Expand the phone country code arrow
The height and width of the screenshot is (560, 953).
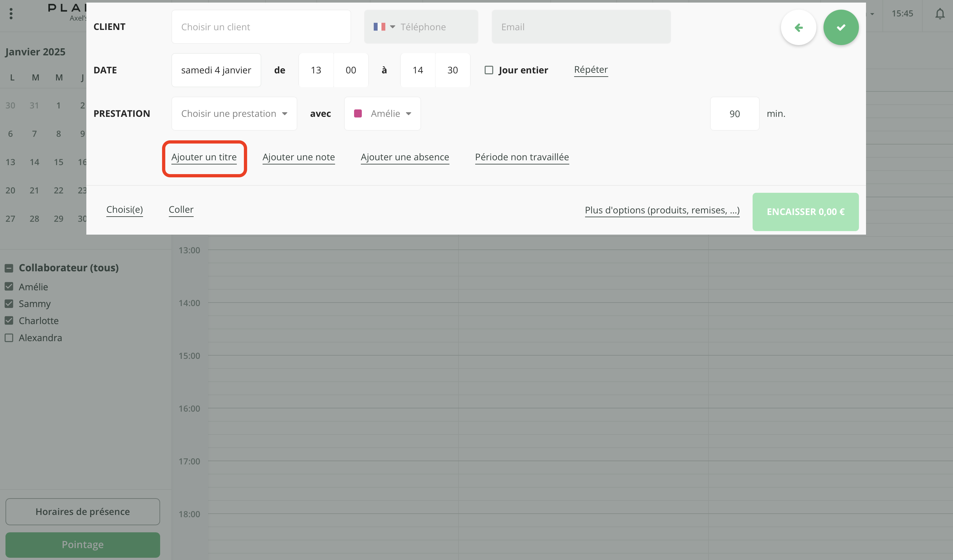coord(392,27)
